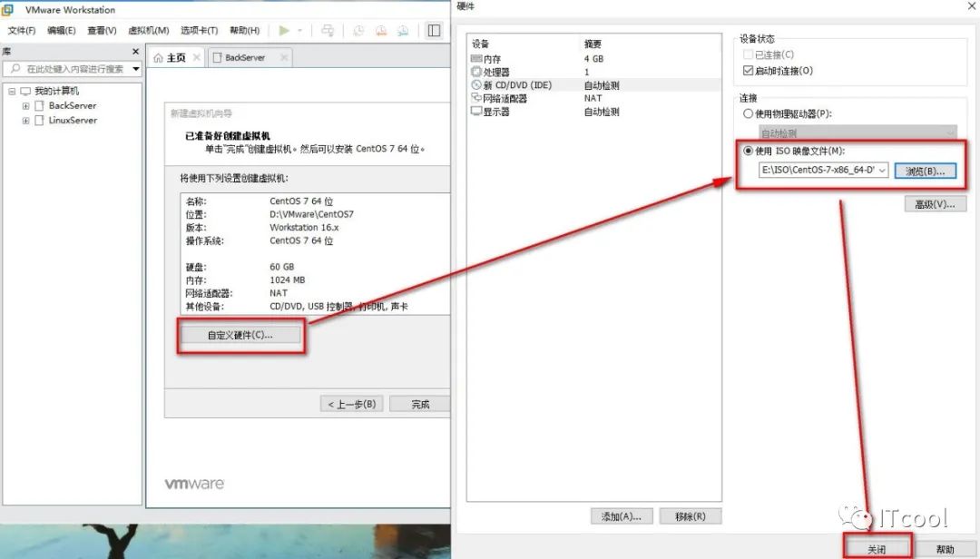Open the 选项卡(T) menu
The image size is (980, 559).
[x=200, y=30]
